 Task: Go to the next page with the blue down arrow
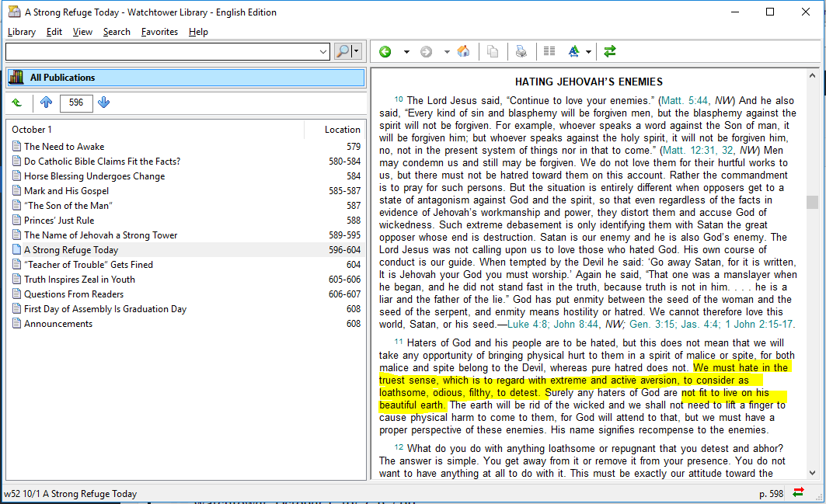104,103
